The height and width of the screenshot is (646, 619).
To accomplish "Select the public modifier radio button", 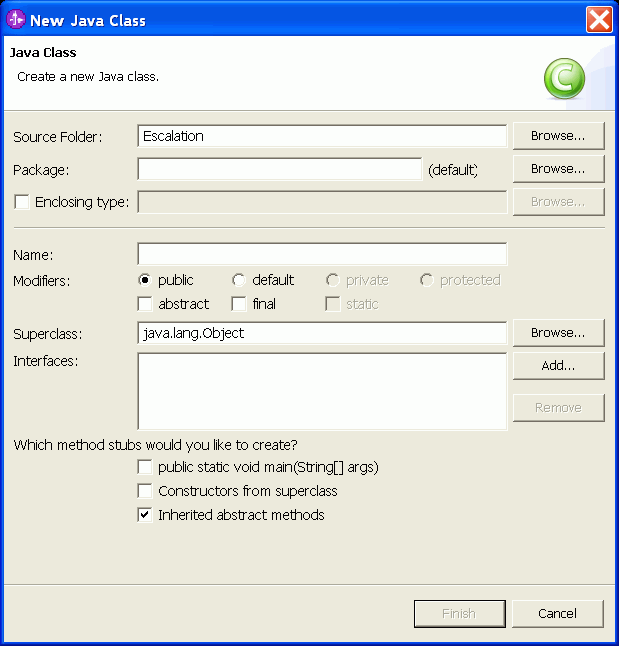I will point(145,280).
